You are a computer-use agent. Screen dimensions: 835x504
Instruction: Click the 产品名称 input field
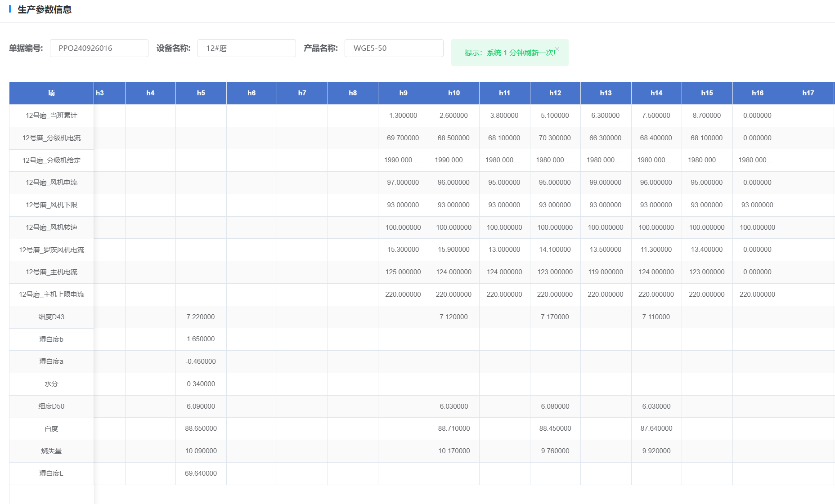pyautogui.click(x=394, y=48)
